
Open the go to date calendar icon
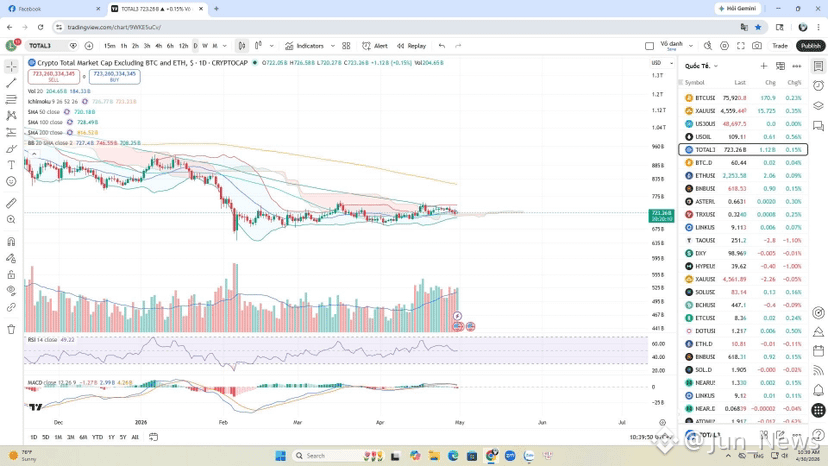pyautogui.click(x=153, y=437)
